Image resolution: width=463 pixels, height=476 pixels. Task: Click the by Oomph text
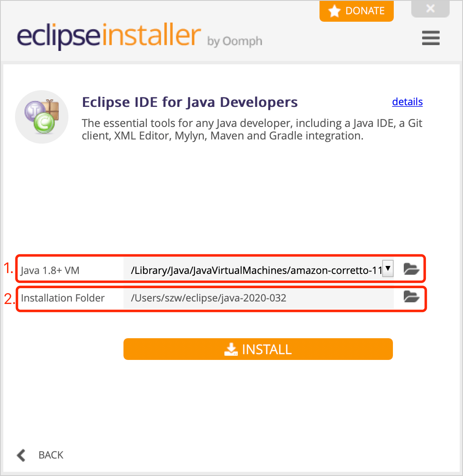(x=235, y=42)
